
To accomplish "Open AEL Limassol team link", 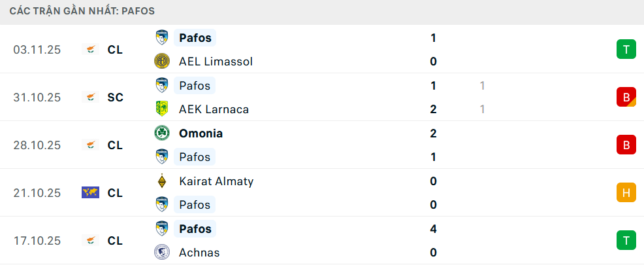I will (216, 62).
